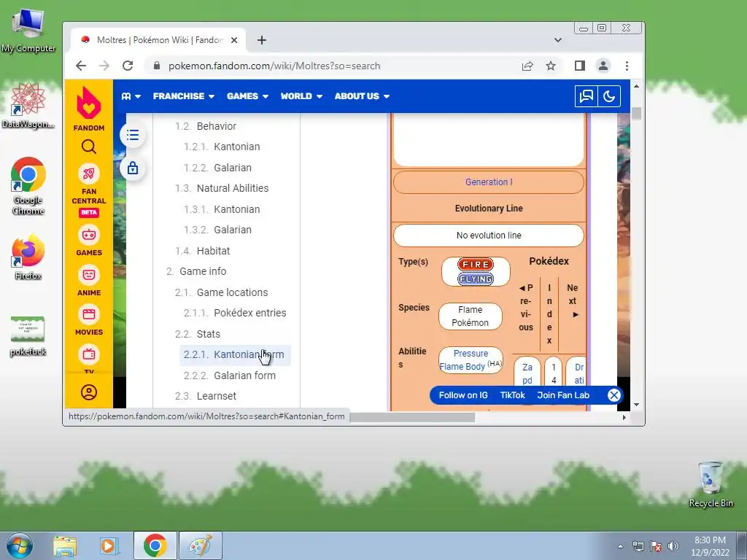Bookmark this page with the star icon
This screenshot has height=560, width=747.
point(551,66)
